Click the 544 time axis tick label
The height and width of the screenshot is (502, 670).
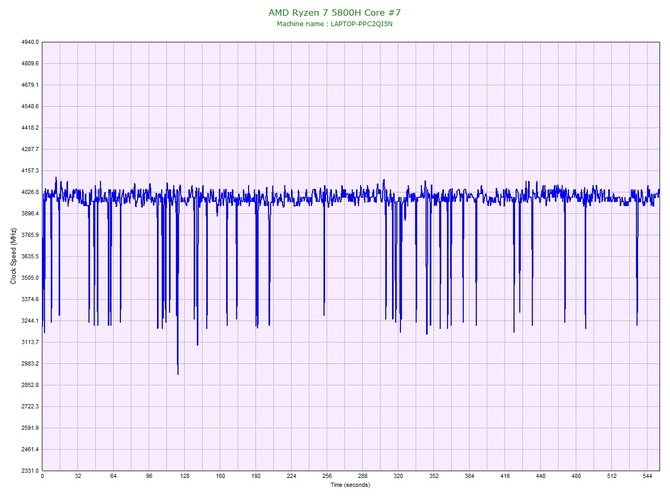[x=647, y=476]
